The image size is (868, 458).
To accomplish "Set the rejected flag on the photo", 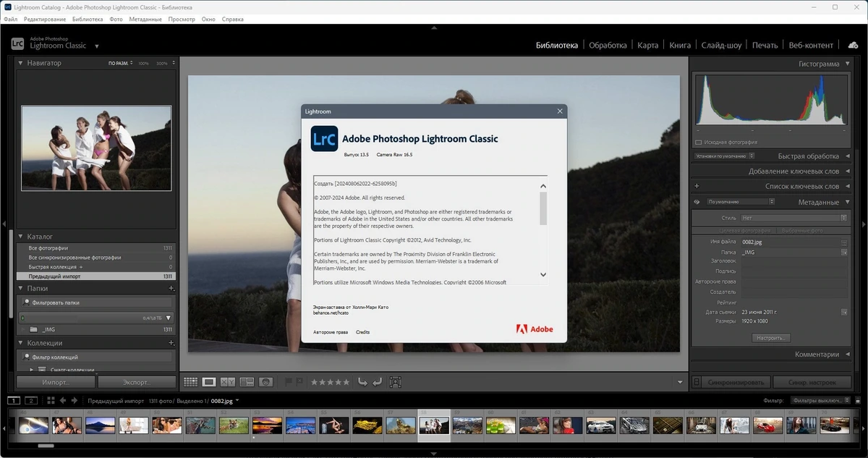I will click(x=299, y=381).
